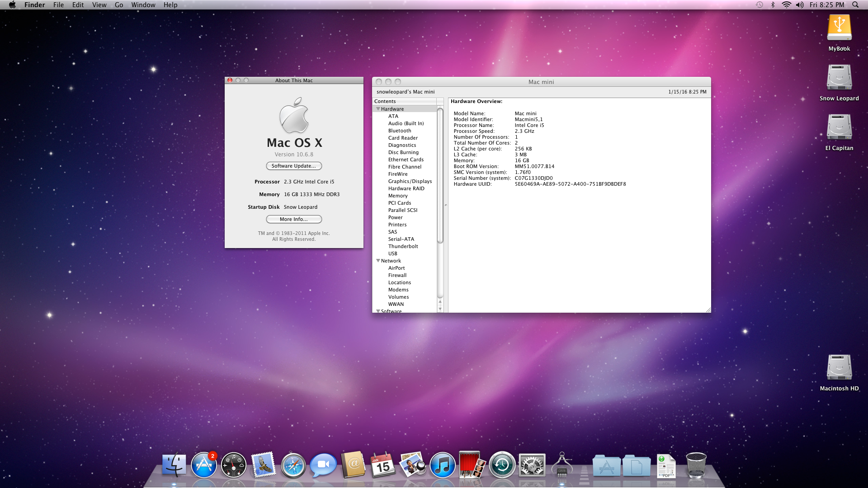Launch Safari from the dock
868x488 pixels.
point(293,465)
